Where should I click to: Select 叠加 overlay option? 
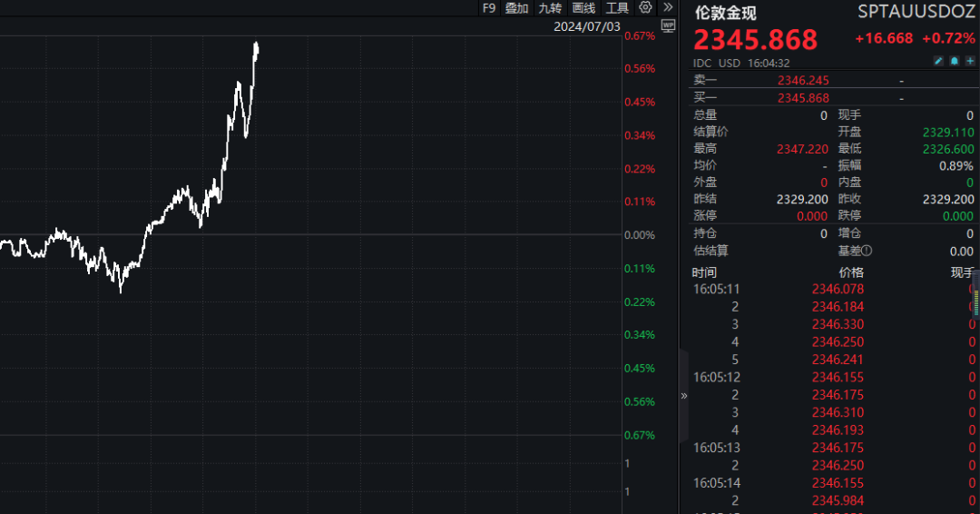[x=516, y=8]
